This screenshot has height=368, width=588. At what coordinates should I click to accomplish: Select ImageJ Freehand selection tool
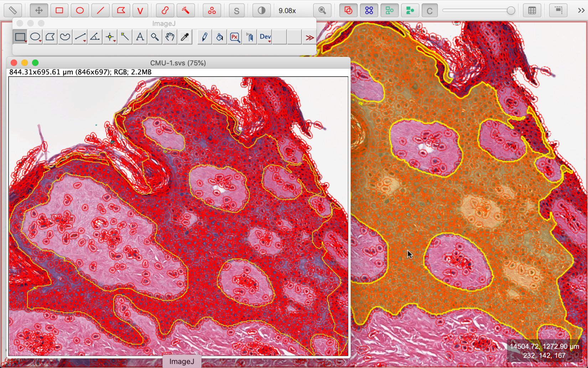[x=65, y=37]
